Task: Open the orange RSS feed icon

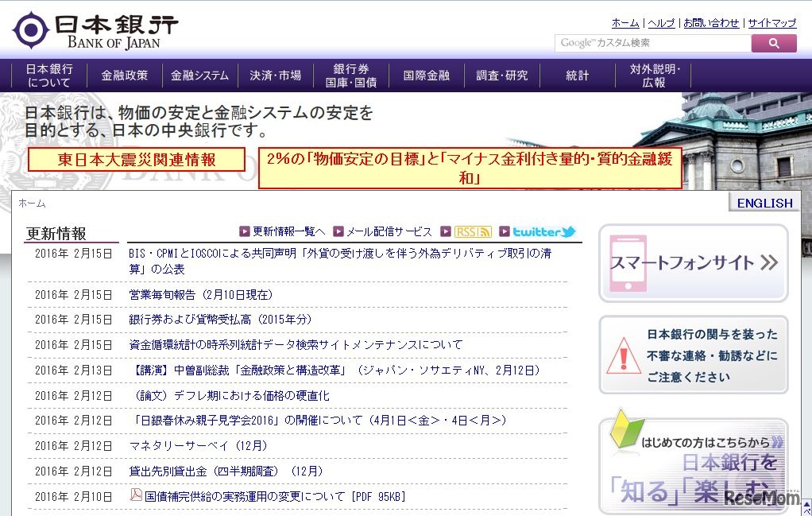Action: (x=473, y=231)
